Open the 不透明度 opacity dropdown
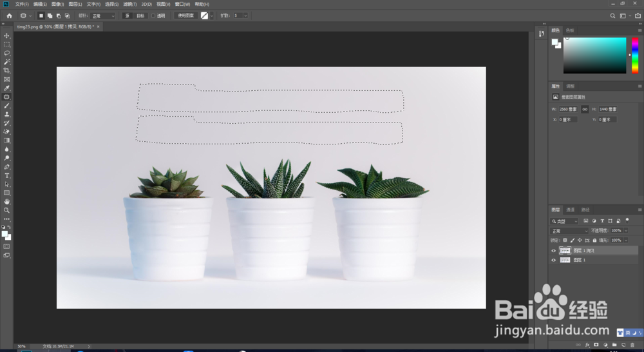Screen dimensions: 644x352 point(626,231)
